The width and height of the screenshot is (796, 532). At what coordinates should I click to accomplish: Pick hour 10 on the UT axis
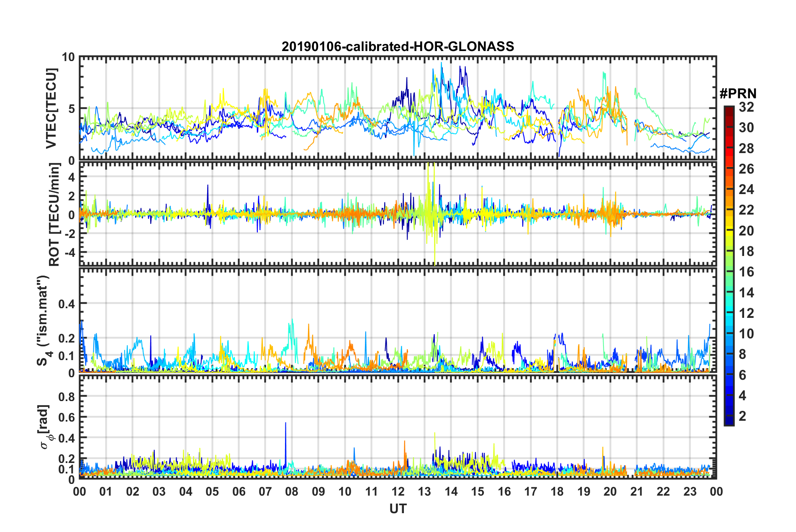[x=345, y=491]
